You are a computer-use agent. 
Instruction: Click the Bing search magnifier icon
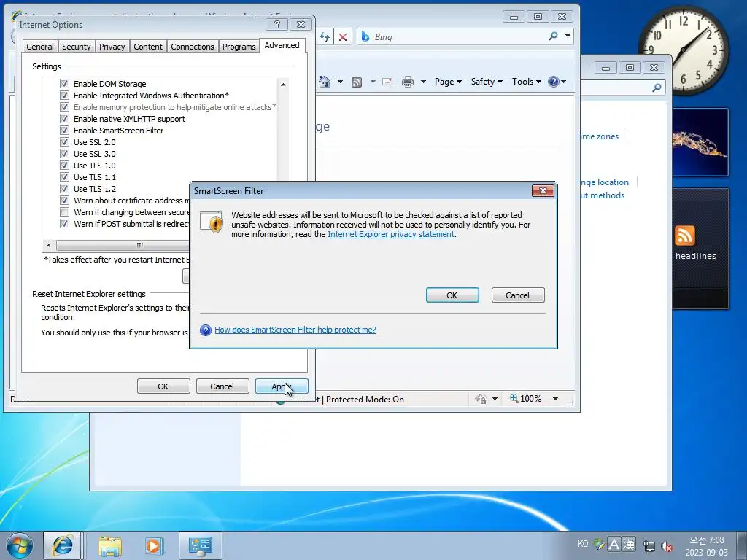point(553,36)
